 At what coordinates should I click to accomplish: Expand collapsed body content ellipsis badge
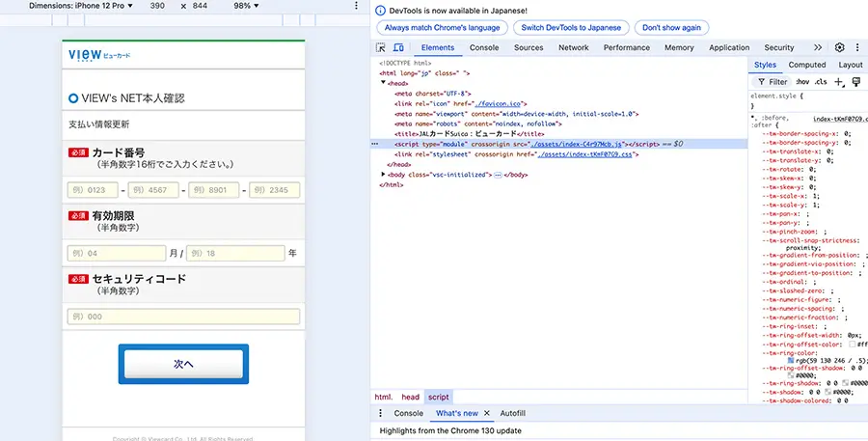click(498, 175)
